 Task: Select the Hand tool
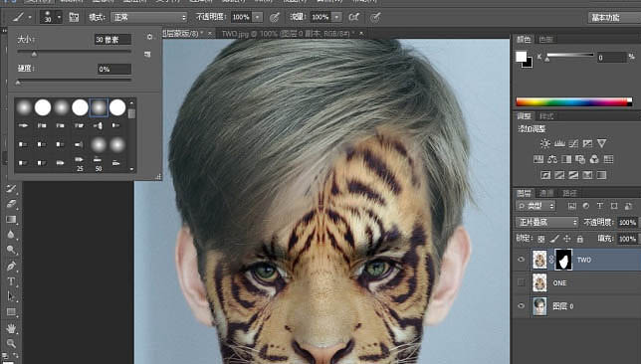tap(11, 328)
